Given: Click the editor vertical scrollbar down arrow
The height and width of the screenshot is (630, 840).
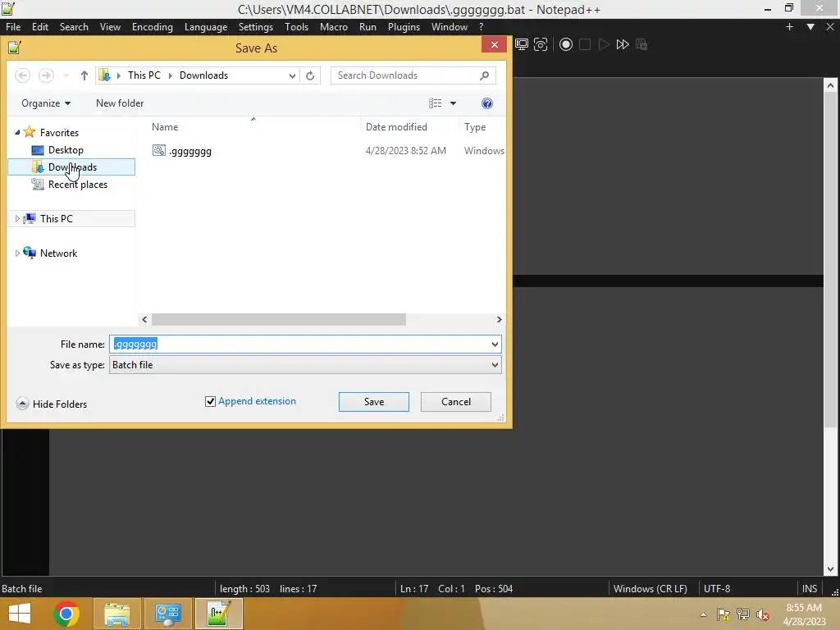Looking at the screenshot, I should (x=830, y=569).
